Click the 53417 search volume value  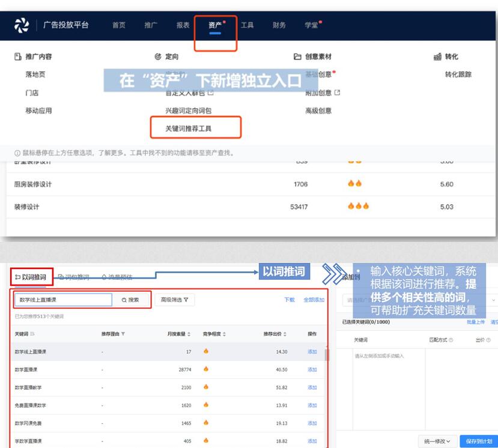click(299, 207)
